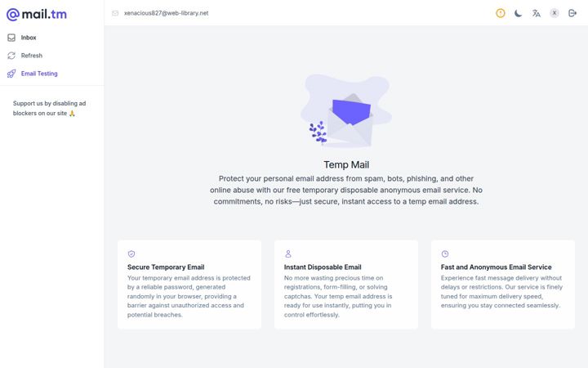The height and width of the screenshot is (368, 588).
Task: Click the rocket icon beside Email Testing
Action: (x=11, y=74)
